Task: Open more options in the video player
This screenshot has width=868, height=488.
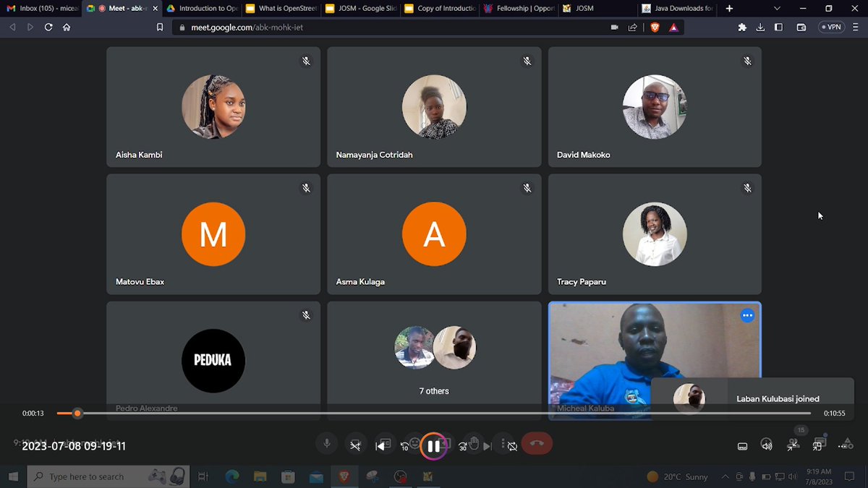Action: coord(841,446)
